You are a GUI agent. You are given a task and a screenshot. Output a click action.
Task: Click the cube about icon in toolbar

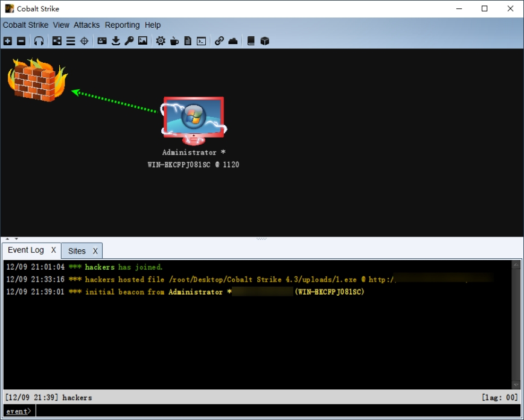[264, 41]
